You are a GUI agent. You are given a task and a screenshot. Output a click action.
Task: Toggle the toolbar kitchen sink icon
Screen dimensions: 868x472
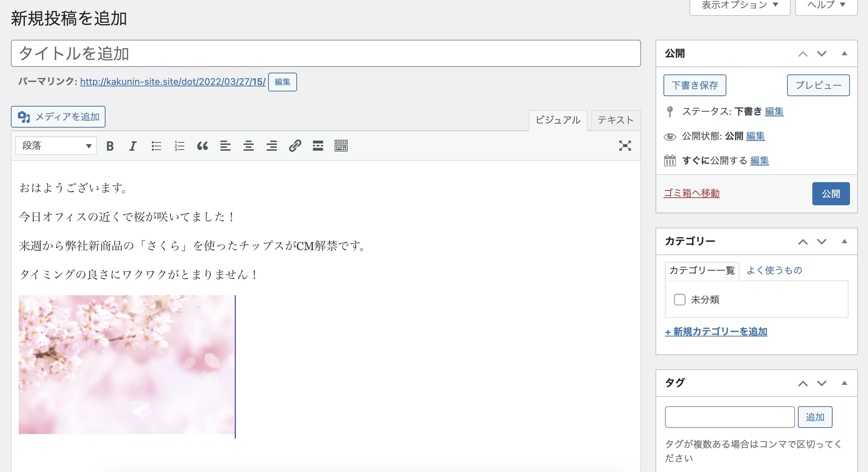[x=341, y=146]
